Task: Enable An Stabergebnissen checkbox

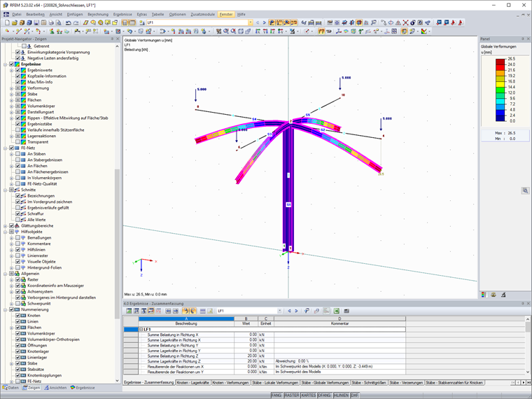Action: point(17,160)
